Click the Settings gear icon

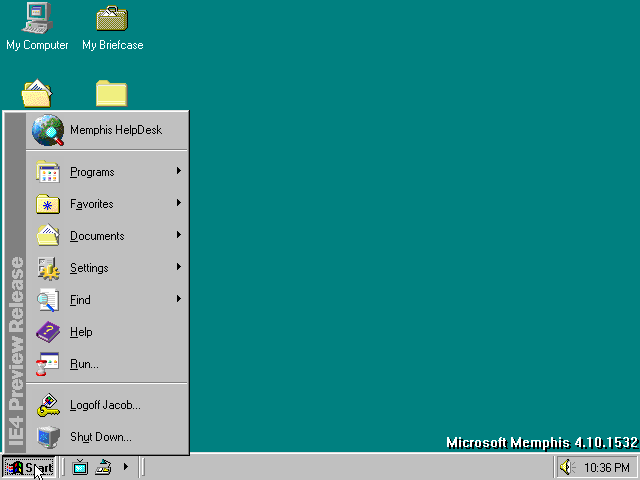click(48, 268)
